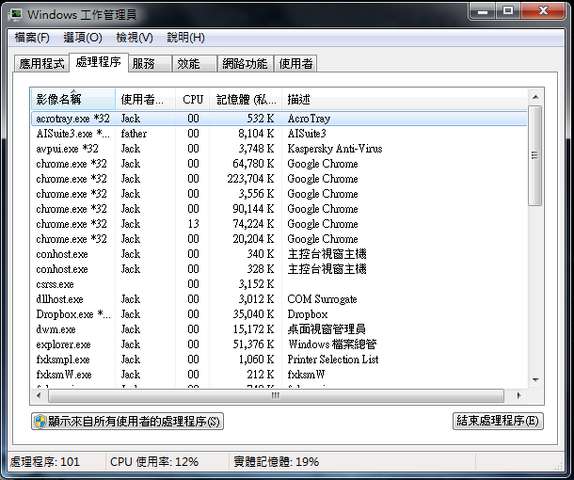
Task: Sort by 影像名稱 column header
Action: click(73, 99)
